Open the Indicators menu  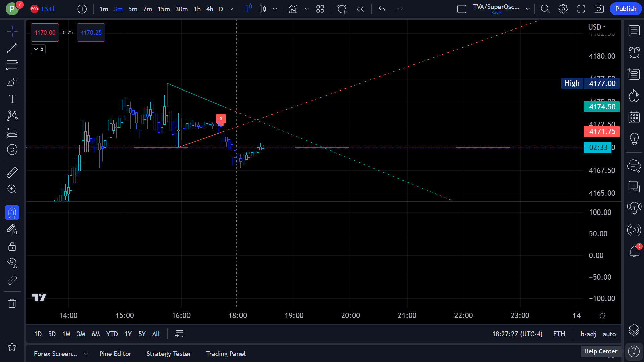click(x=293, y=9)
